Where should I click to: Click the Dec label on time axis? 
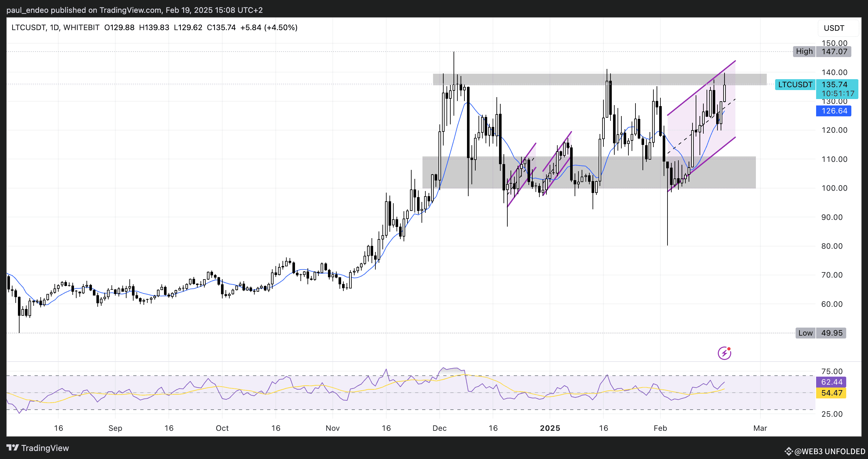439,428
